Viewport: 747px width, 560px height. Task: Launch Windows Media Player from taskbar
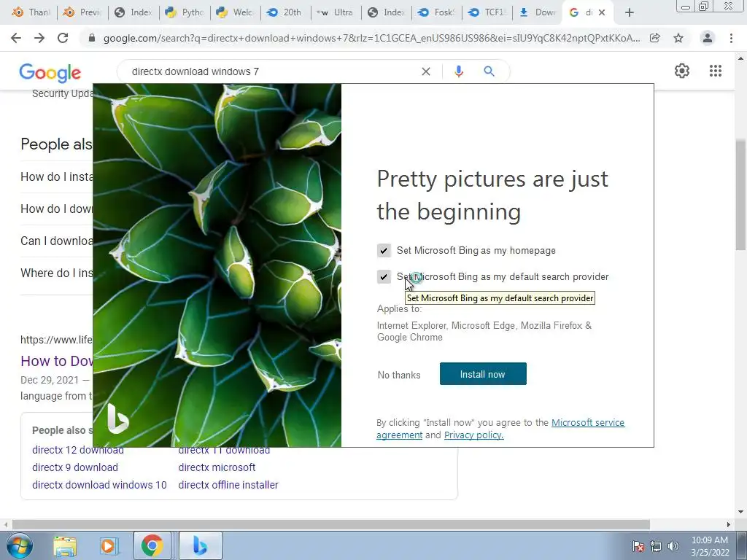pyautogui.click(x=108, y=546)
